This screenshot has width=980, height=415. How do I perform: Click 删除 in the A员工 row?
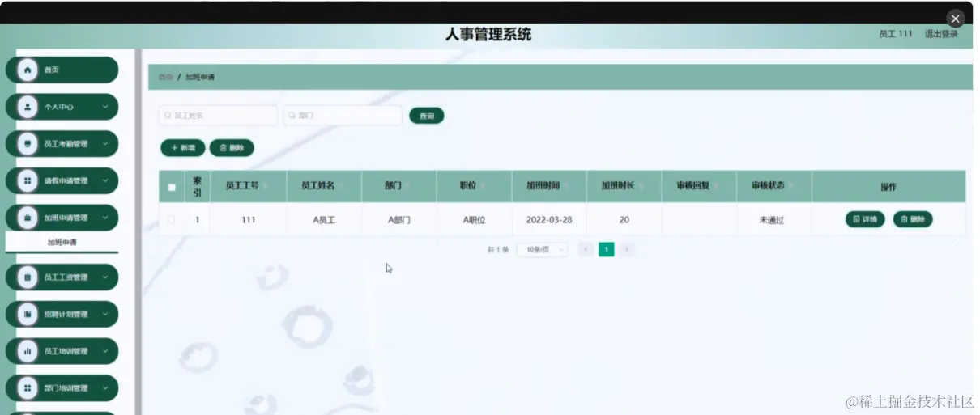913,219
